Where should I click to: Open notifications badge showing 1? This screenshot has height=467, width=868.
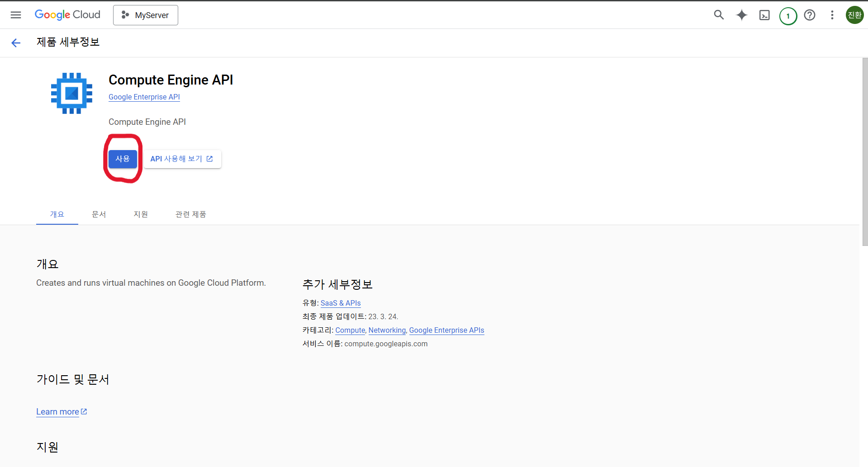click(x=787, y=16)
